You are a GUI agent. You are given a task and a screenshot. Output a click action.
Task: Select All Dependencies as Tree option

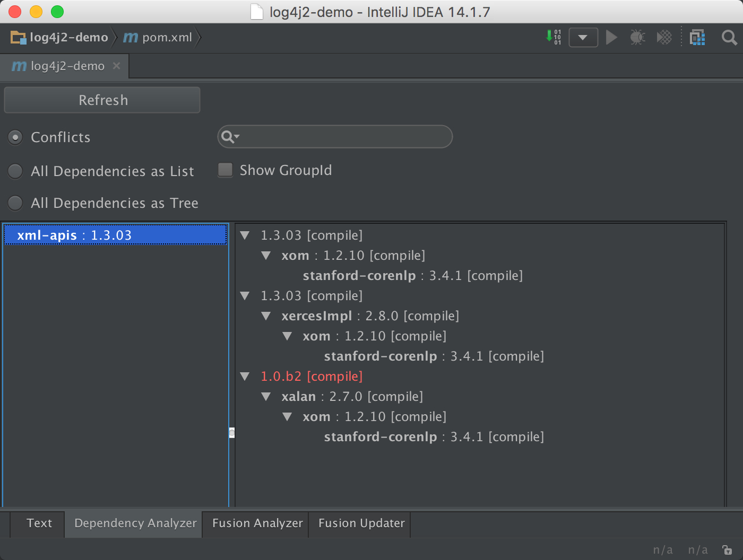point(15,203)
